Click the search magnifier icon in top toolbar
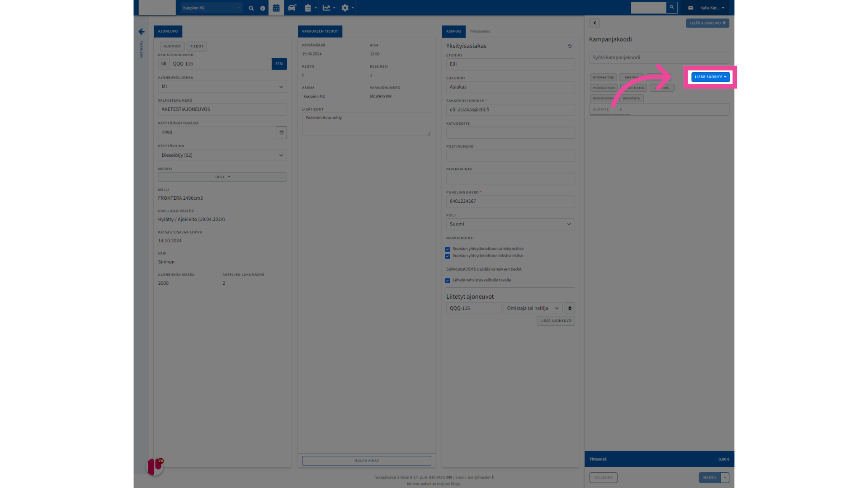Viewport: 868px width, 488px height. (251, 8)
